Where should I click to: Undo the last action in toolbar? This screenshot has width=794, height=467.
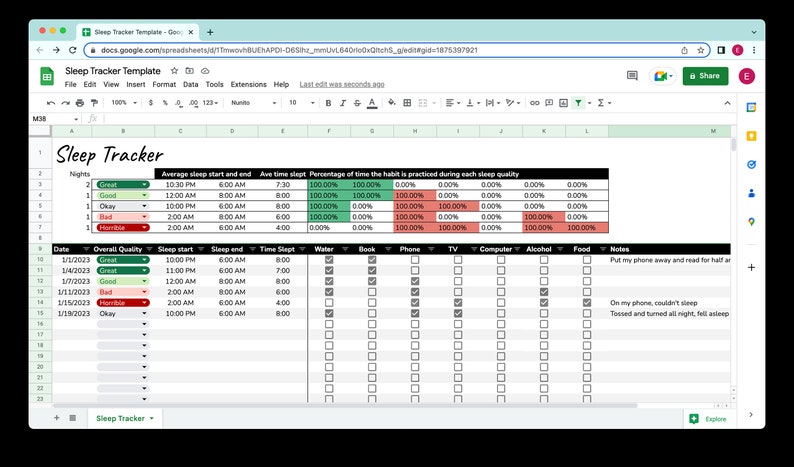click(x=51, y=103)
